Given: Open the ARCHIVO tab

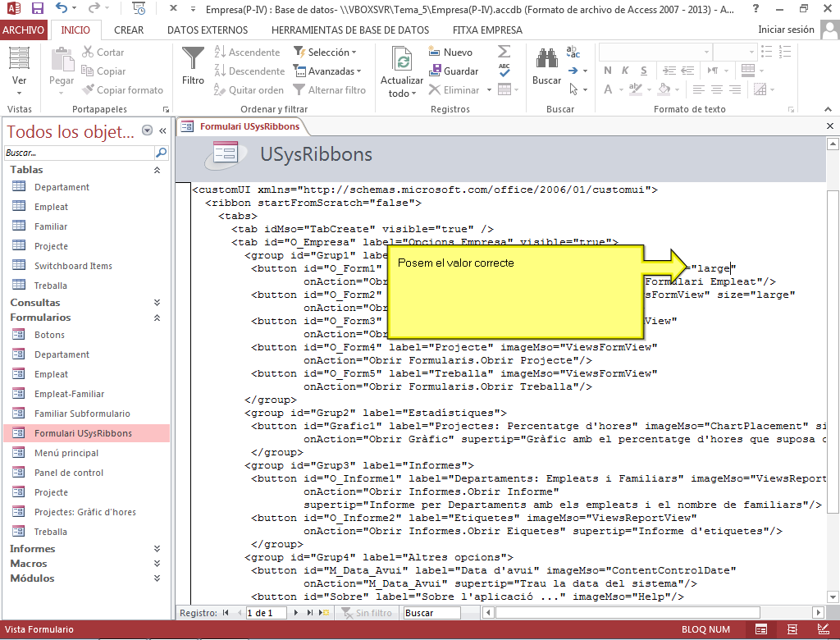Looking at the screenshot, I should click(x=24, y=30).
